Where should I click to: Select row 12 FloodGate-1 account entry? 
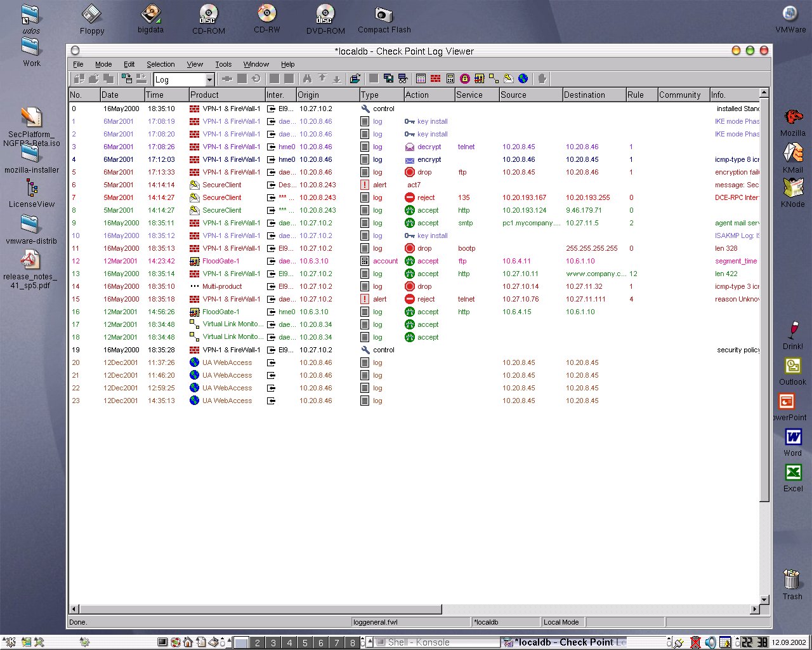pos(414,261)
